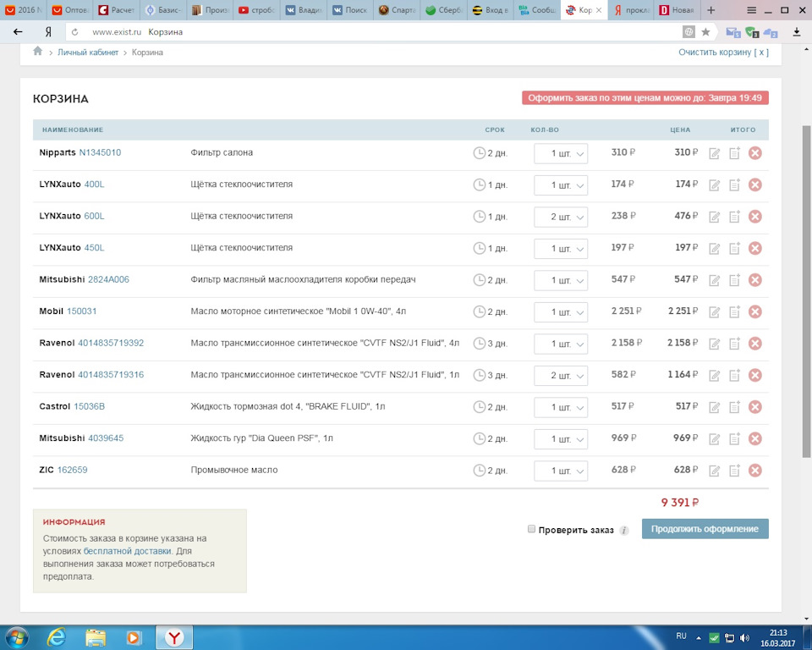Open quantity dropdown for Castrol 15036B
The width and height of the screenshot is (812, 650).
(x=561, y=407)
